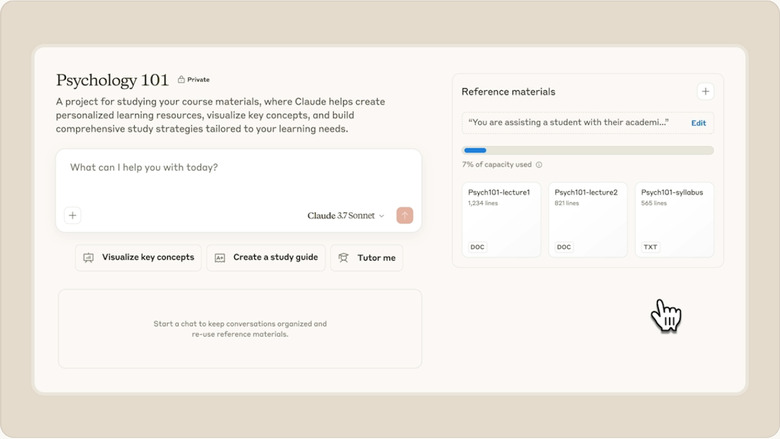This screenshot has width=780, height=439.
Task: Click the Psychology 101 project title
Action: coord(112,81)
